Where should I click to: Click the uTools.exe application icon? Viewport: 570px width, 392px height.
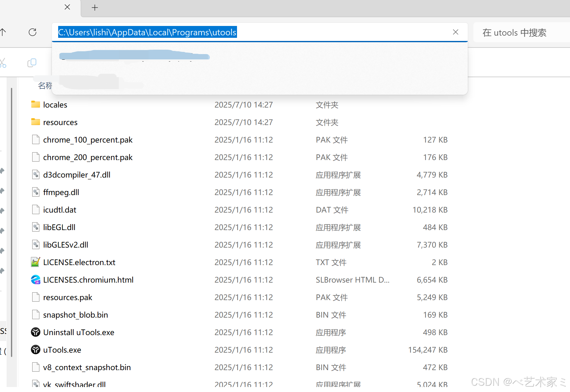(x=35, y=350)
